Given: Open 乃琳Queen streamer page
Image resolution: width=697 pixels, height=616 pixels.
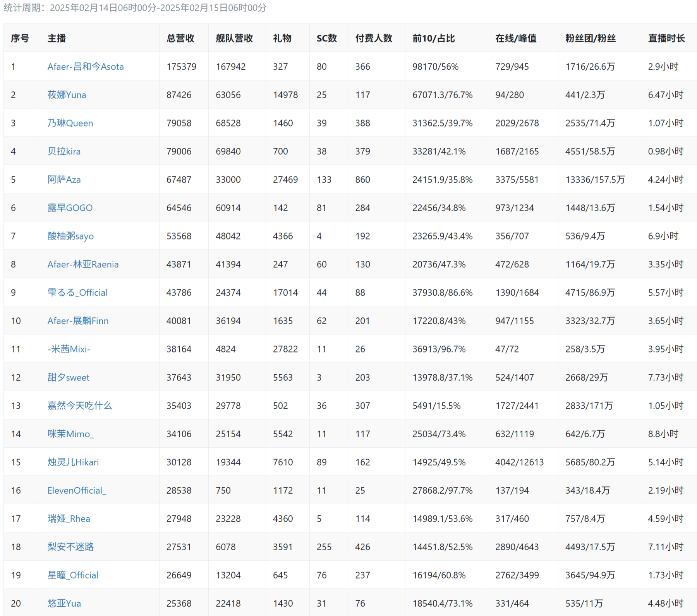Looking at the screenshot, I should [70, 123].
